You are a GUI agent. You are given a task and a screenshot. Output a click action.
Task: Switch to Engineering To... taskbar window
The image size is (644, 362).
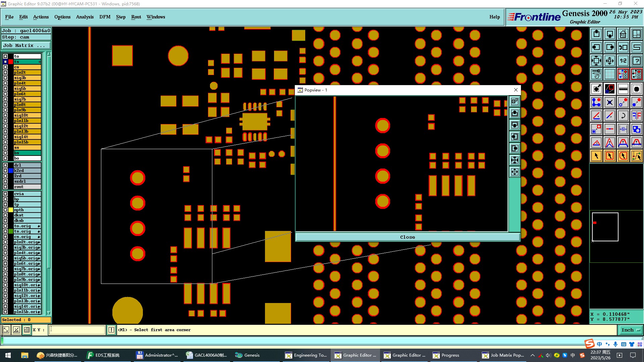pyautogui.click(x=306, y=355)
